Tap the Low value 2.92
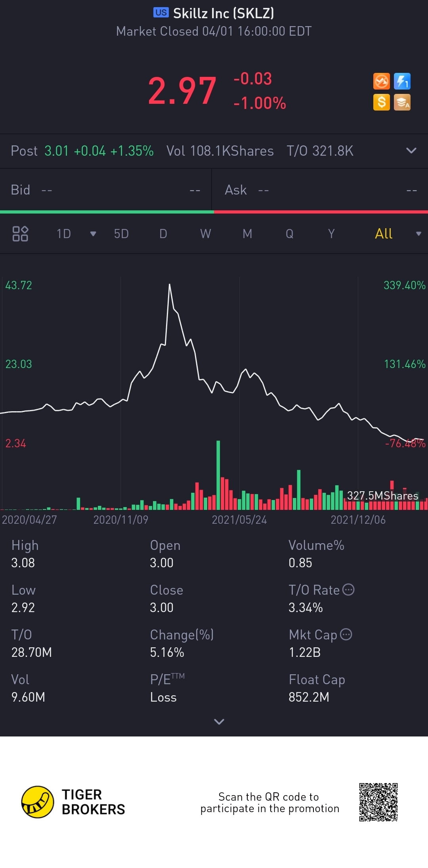Screen dimensions: 428x868 pyautogui.click(x=23, y=608)
